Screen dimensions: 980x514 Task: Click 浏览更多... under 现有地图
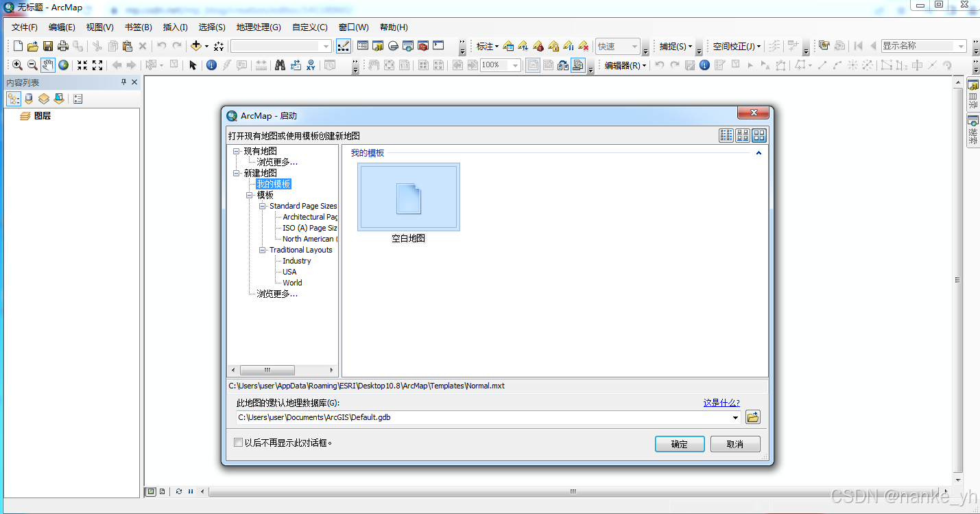click(x=277, y=162)
